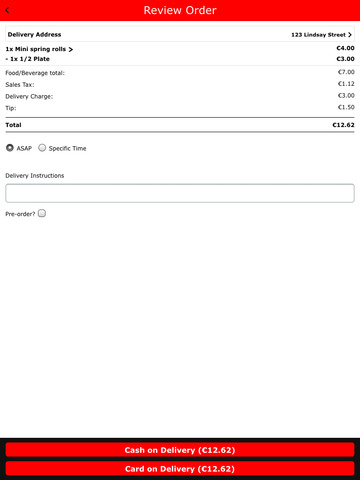The width and height of the screenshot is (360, 480).
Task: Select the ASAP radio button
Action: 10,148
